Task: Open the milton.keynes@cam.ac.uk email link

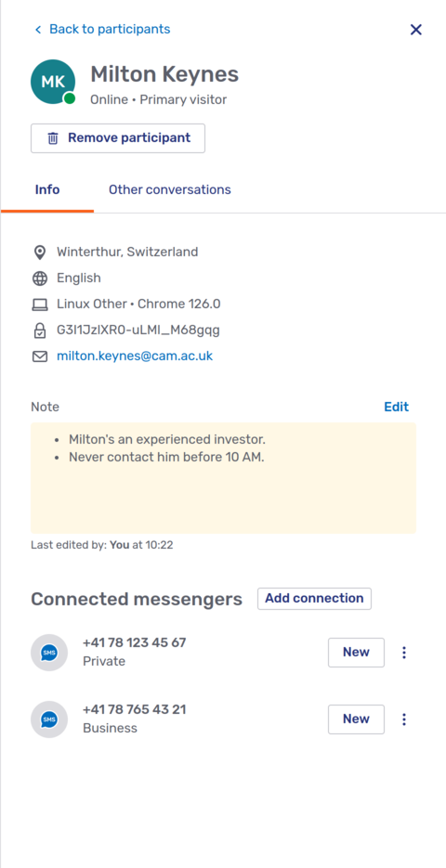Action: pyautogui.click(x=135, y=356)
